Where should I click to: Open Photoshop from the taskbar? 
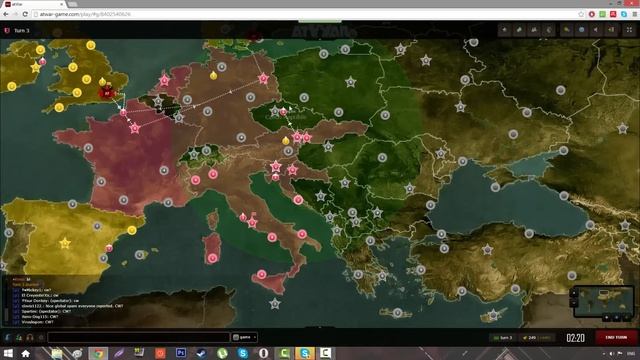click(x=181, y=353)
